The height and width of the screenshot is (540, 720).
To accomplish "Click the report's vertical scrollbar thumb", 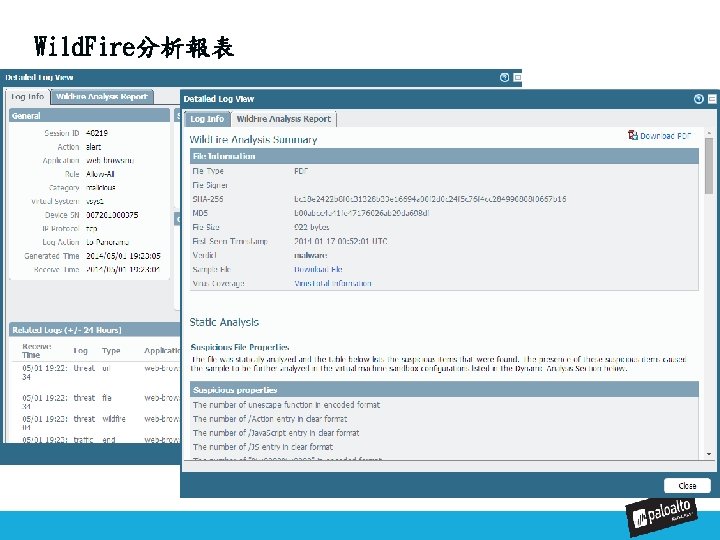I will [709, 165].
